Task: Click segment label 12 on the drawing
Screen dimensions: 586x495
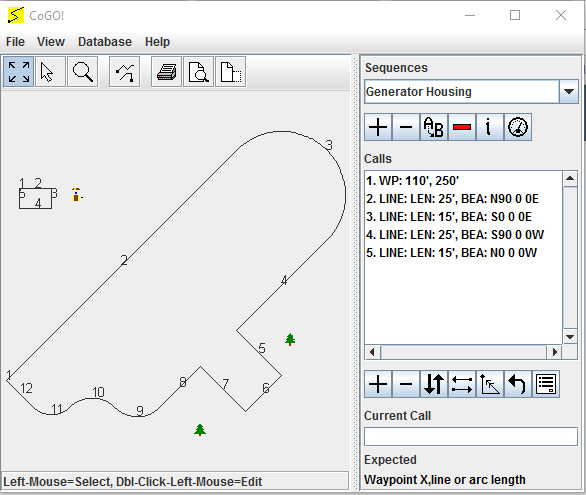Action: pyautogui.click(x=27, y=388)
